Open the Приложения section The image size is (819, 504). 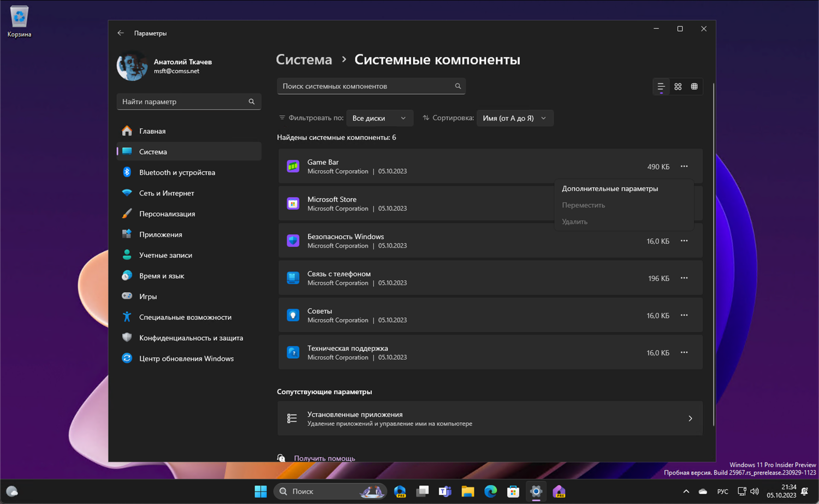point(189,235)
